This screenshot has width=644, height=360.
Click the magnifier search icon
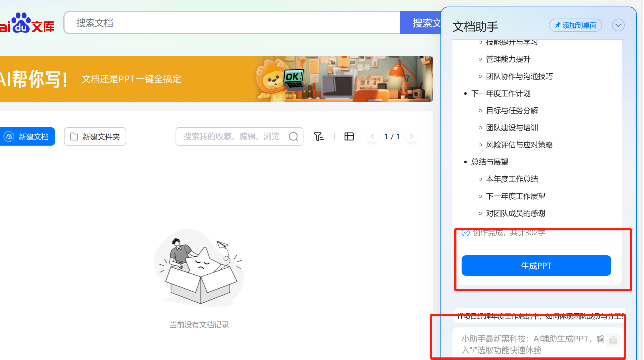[x=293, y=136]
